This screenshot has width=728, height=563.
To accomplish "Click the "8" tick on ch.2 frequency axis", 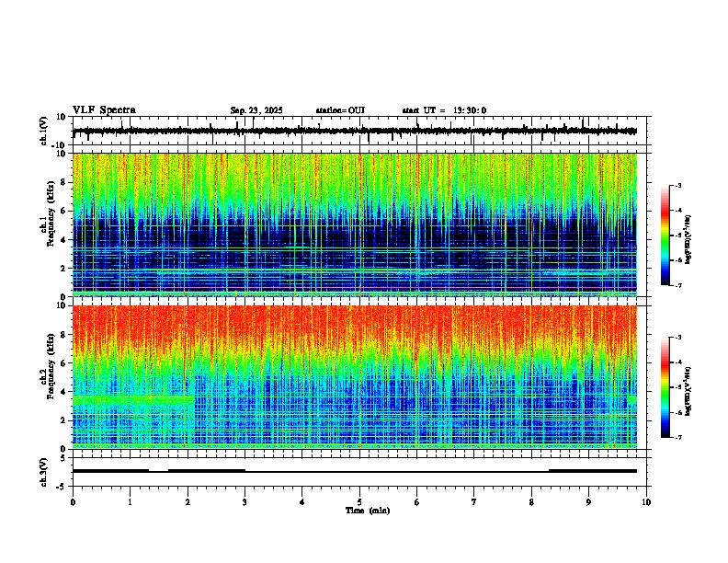I will [63, 335].
